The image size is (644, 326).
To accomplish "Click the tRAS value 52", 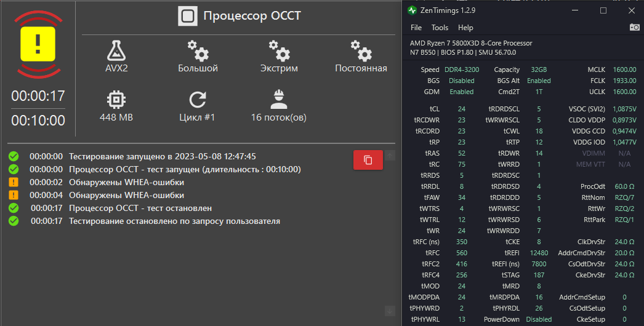I will [462, 153].
